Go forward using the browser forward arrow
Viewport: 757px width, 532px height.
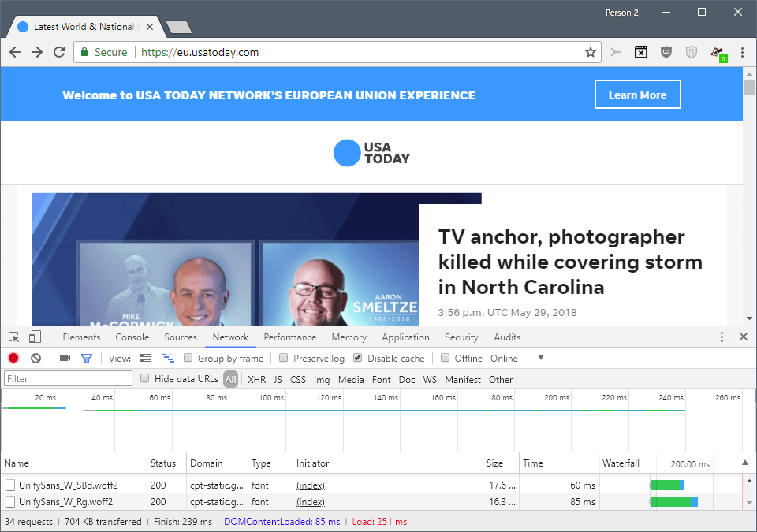point(37,52)
